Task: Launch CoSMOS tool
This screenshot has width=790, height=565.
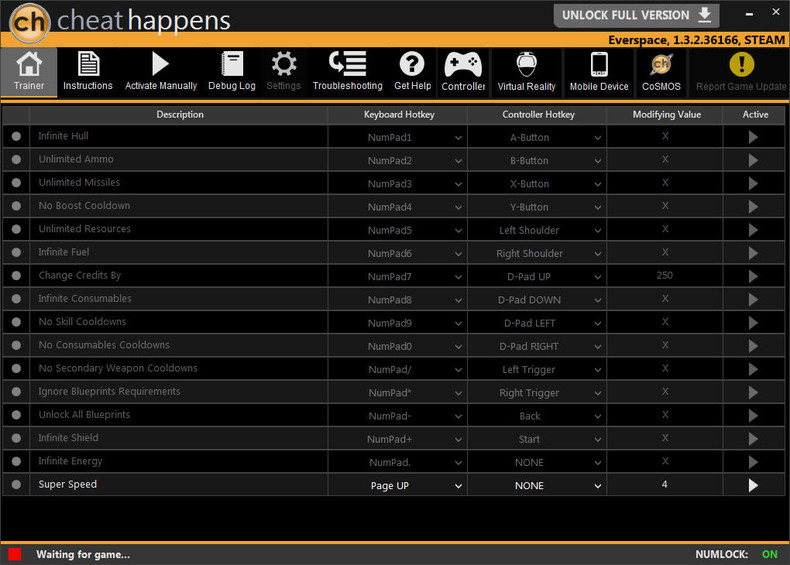Action: tap(661, 72)
